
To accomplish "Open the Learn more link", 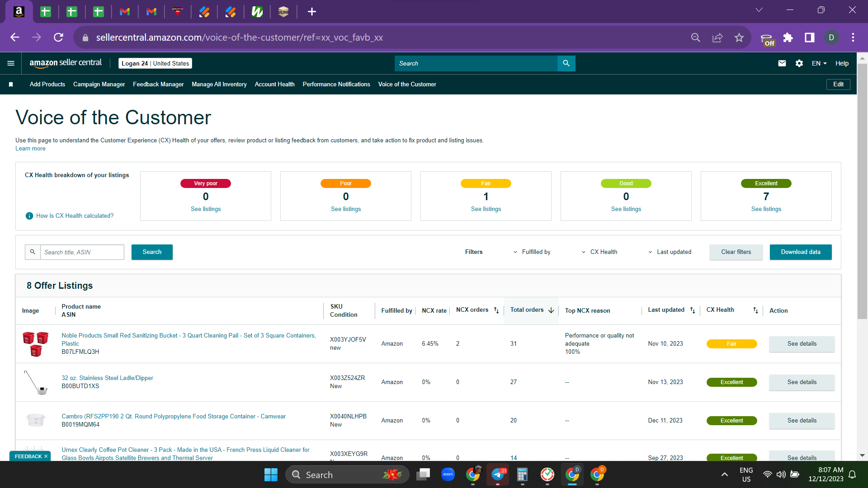I will (x=30, y=149).
